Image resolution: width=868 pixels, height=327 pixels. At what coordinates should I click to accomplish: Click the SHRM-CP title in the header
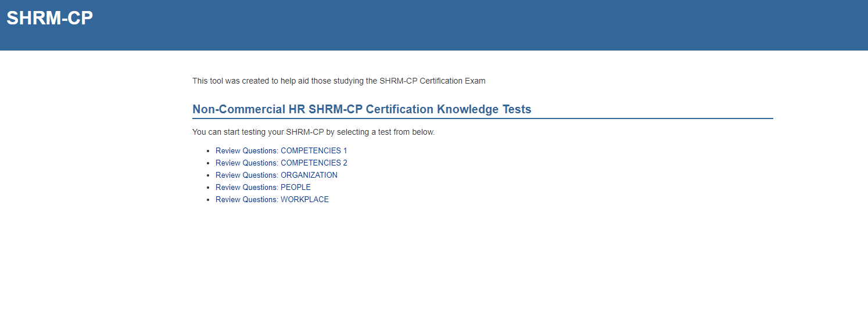coord(49,18)
